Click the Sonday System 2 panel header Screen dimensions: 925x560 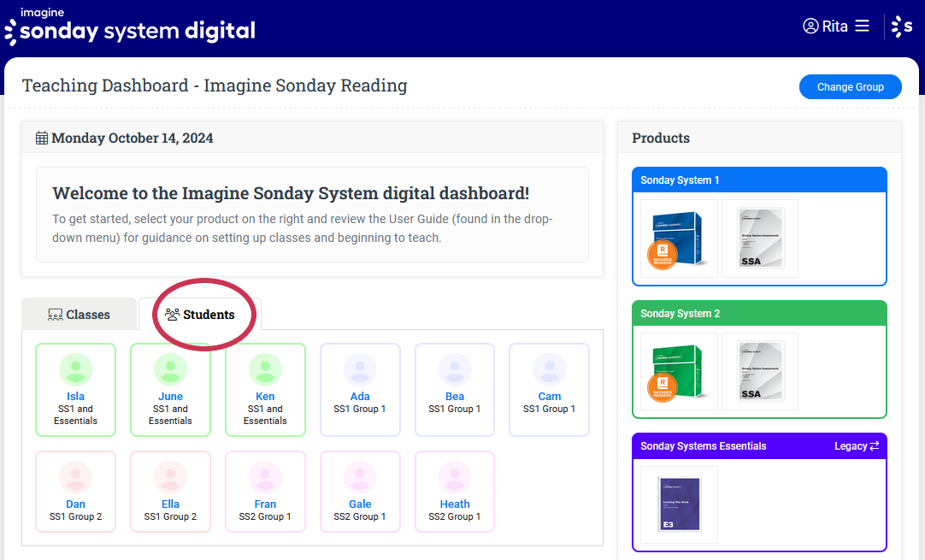[759, 314]
